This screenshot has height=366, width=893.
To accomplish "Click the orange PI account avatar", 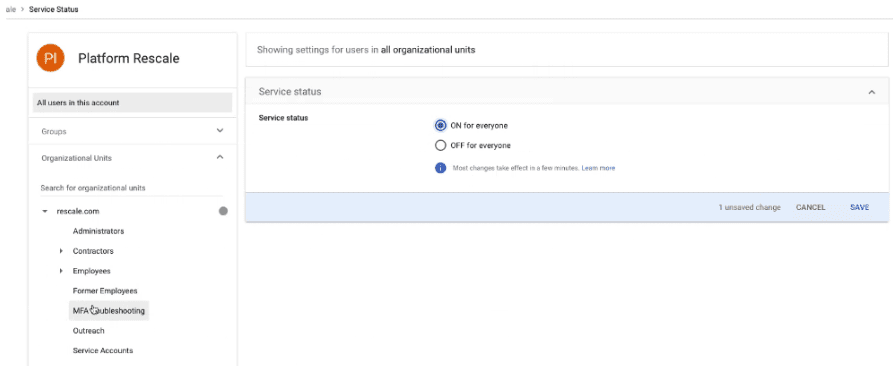I will 50,58.
